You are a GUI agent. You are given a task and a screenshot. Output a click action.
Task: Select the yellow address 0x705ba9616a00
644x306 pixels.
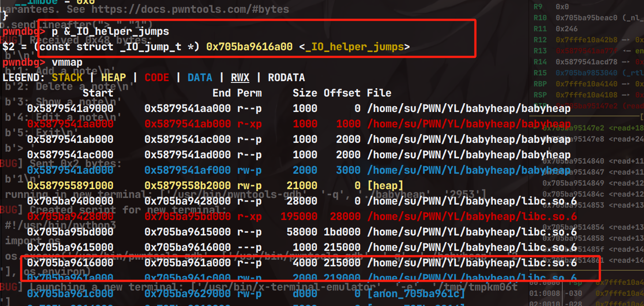pos(249,47)
